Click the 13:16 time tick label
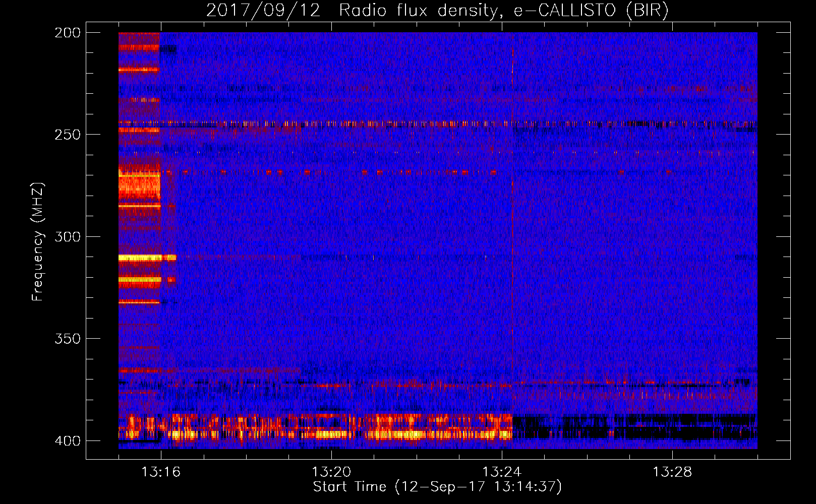Viewport: 816px width, 504px height. [161, 472]
